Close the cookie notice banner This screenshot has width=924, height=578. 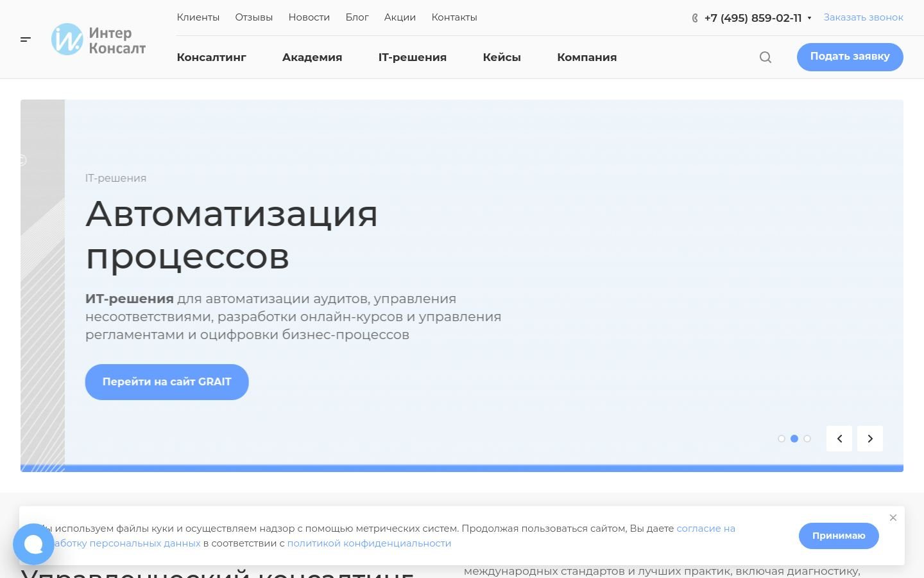(x=893, y=518)
